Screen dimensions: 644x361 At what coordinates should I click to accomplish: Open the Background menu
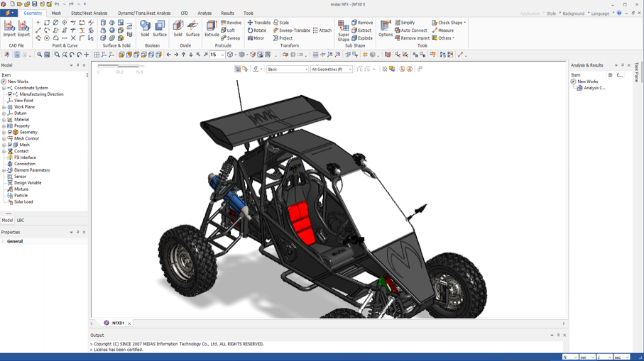[574, 13]
